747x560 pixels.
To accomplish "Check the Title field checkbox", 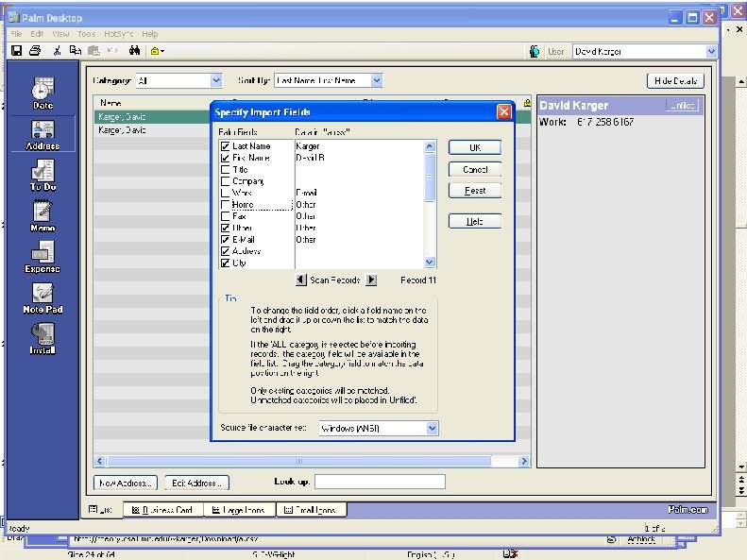I will coord(226,170).
